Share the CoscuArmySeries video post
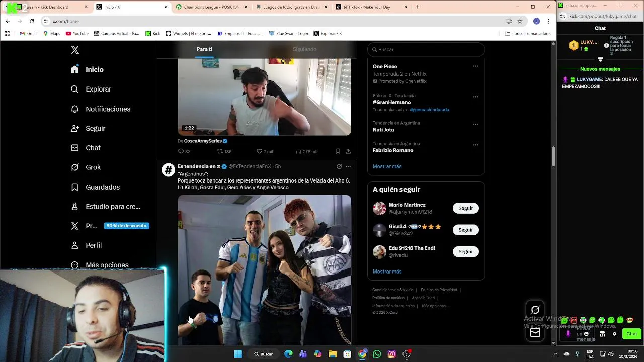Image resolution: width=644 pixels, height=362 pixels. click(x=348, y=151)
